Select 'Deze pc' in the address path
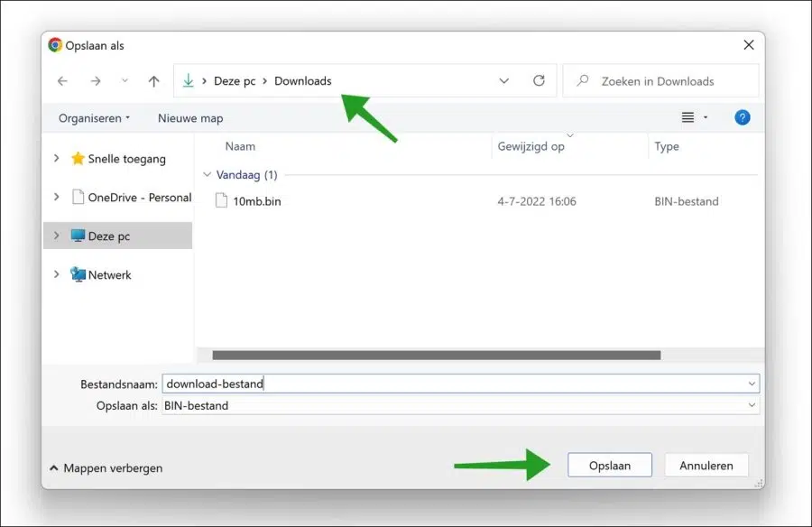Viewport: 812px width, 527px height. (x=235, y=81)
